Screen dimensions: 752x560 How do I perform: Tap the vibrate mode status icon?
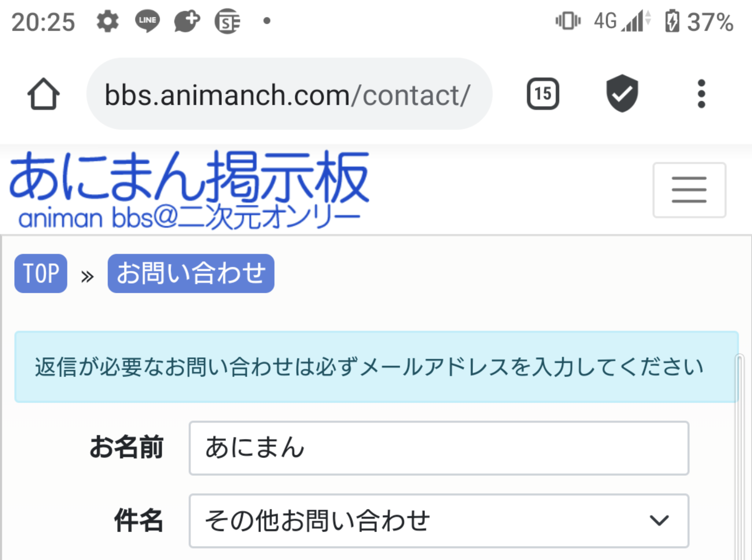point(568,21)
